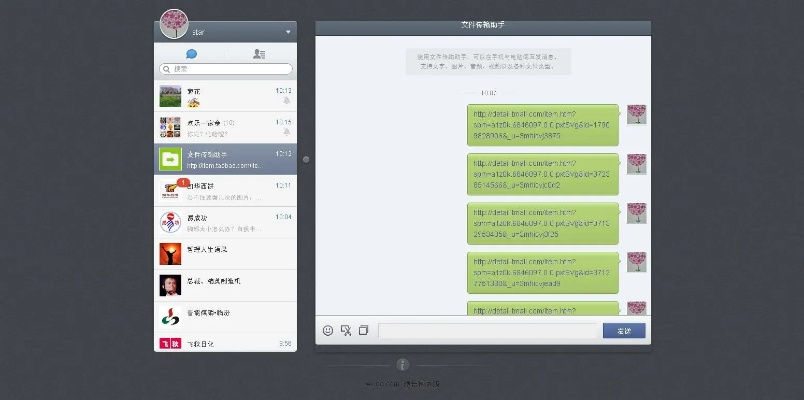Open the chat with red unread badge

225,190
